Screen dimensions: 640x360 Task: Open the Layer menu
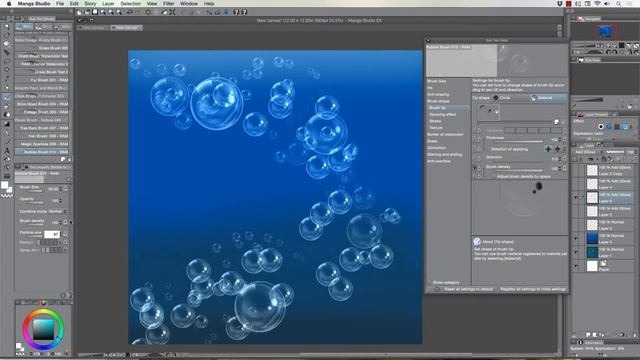coord(108,3)
